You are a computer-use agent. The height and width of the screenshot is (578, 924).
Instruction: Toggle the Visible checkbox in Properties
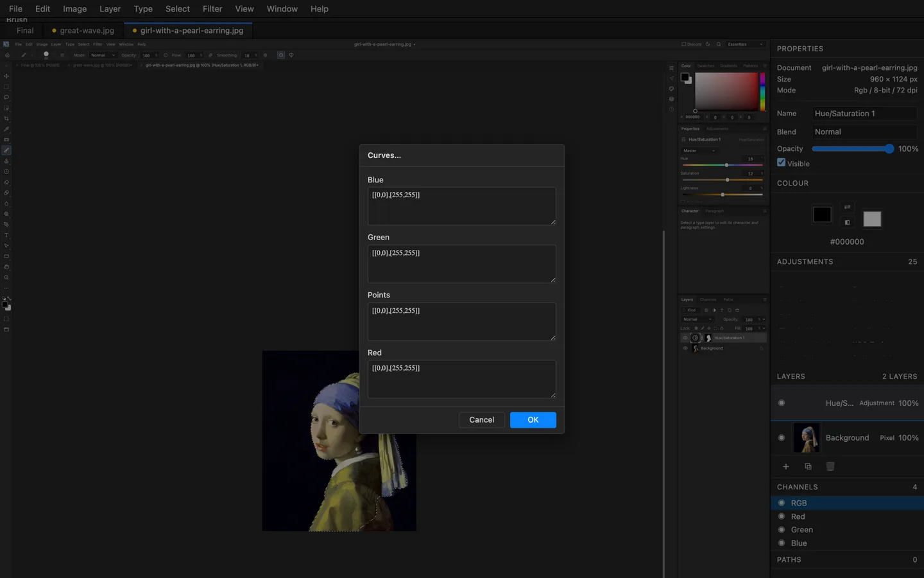(x=782, y=162)
